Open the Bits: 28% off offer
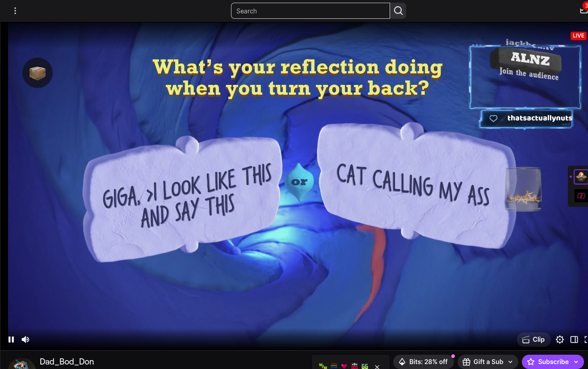 tap(423, 362)
